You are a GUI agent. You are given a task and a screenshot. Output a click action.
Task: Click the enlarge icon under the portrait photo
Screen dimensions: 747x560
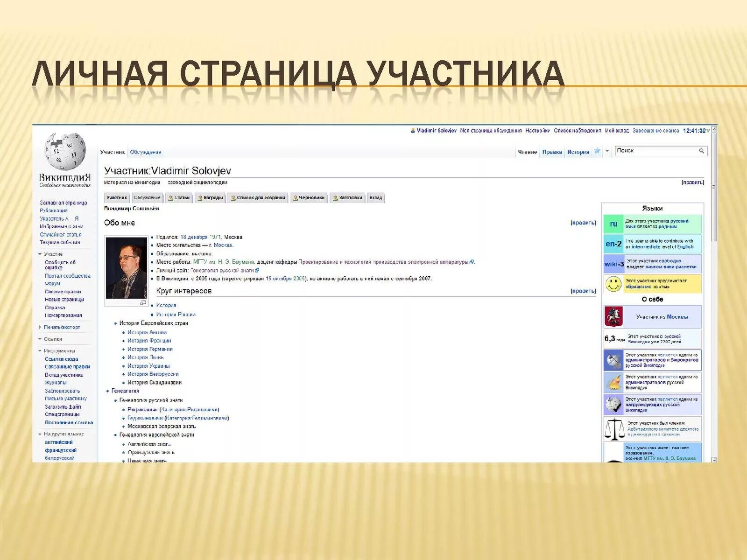[143, 302]
